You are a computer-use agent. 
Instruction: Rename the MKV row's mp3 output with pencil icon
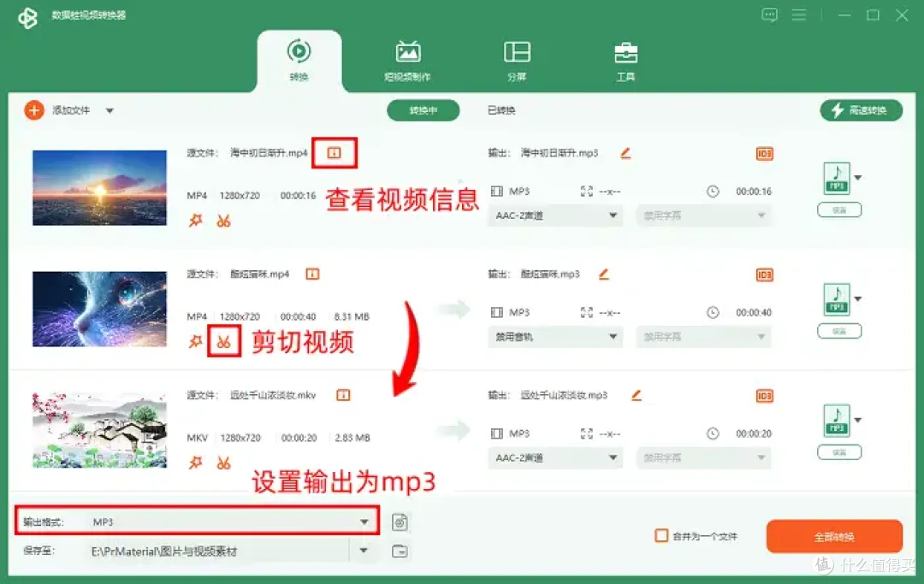[x=637, y=395]
